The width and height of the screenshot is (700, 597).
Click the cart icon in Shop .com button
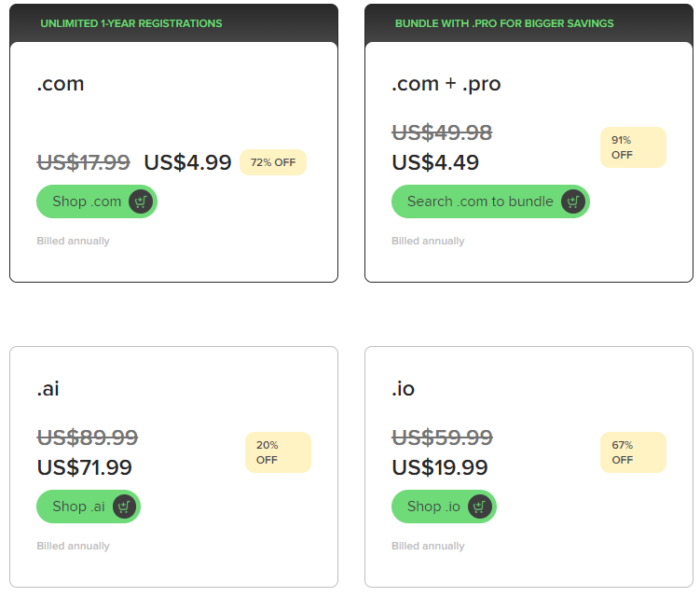(x=141, y=201)
